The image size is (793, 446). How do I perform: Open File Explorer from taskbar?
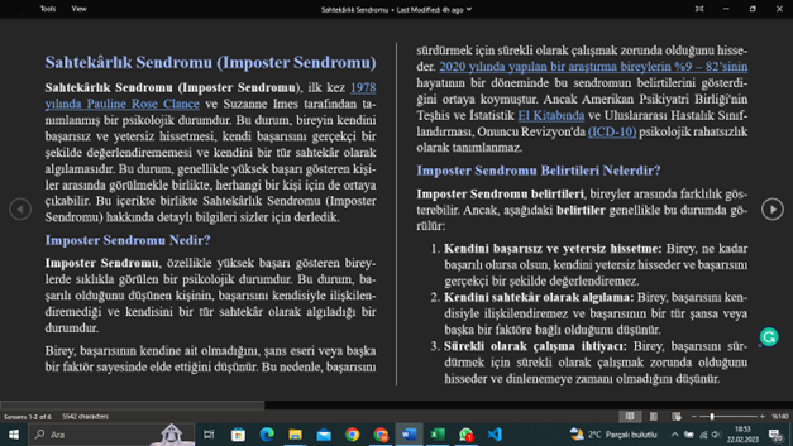point(295,434)
